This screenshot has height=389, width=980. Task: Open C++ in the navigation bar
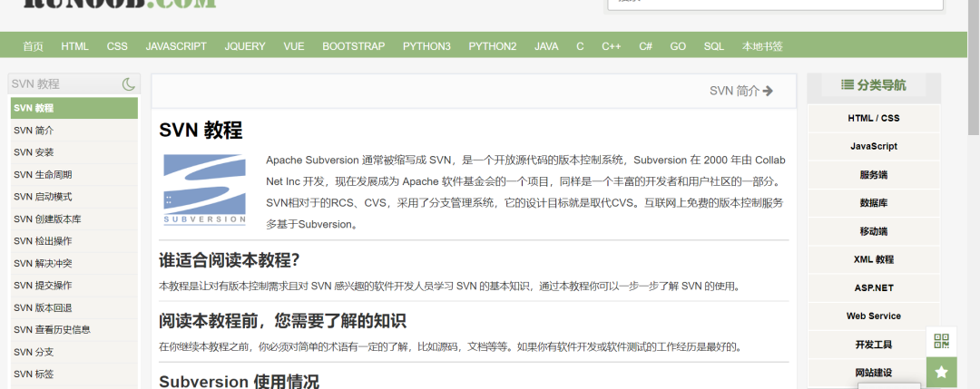click(612, 46)
